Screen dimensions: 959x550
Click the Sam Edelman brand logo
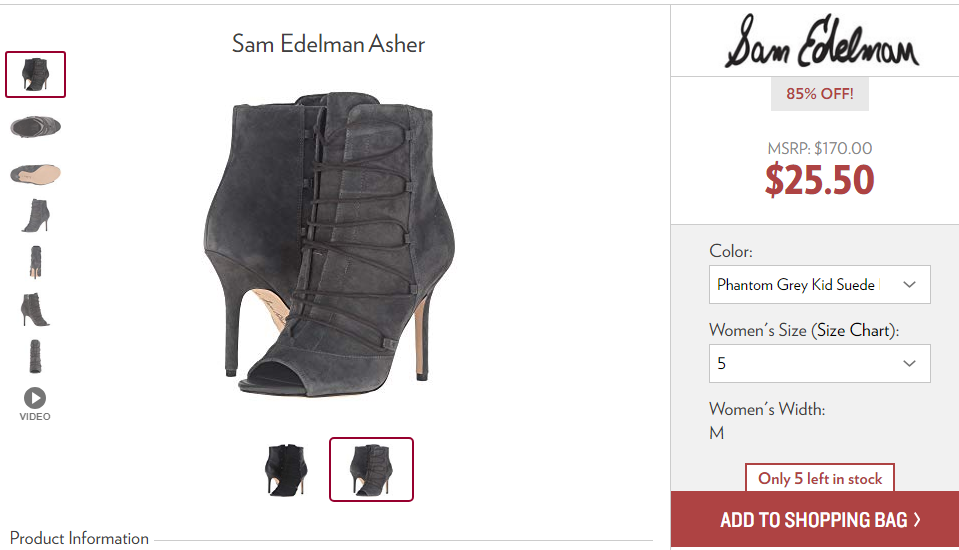pos(821,42)
